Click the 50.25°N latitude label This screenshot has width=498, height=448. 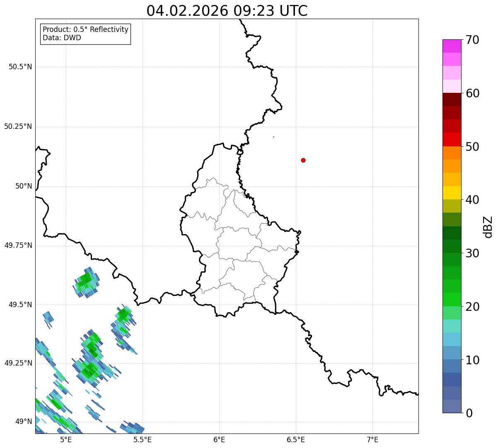point(18,126)
